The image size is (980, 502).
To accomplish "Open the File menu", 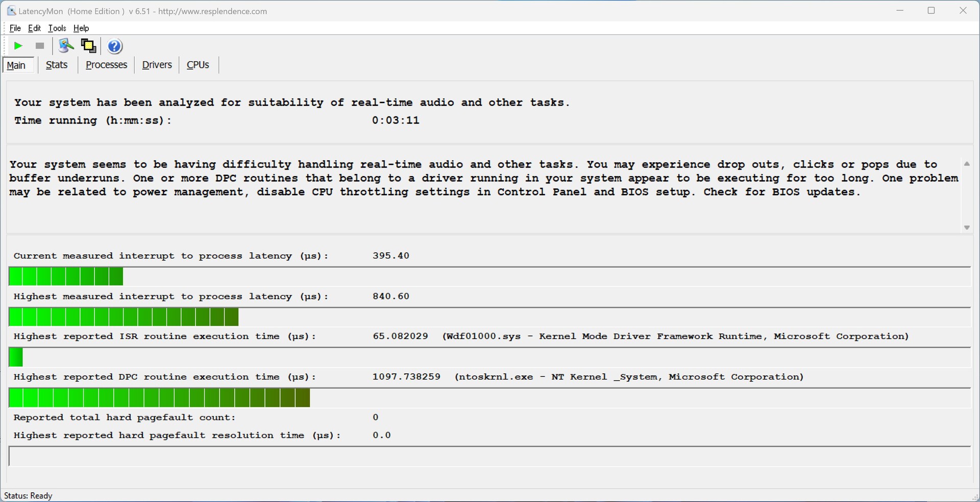I will coord(15,28).
